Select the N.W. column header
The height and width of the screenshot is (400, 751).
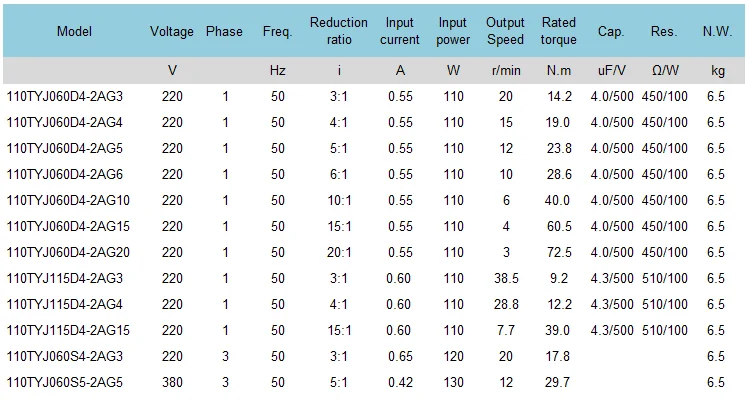(x=716, y=31)
